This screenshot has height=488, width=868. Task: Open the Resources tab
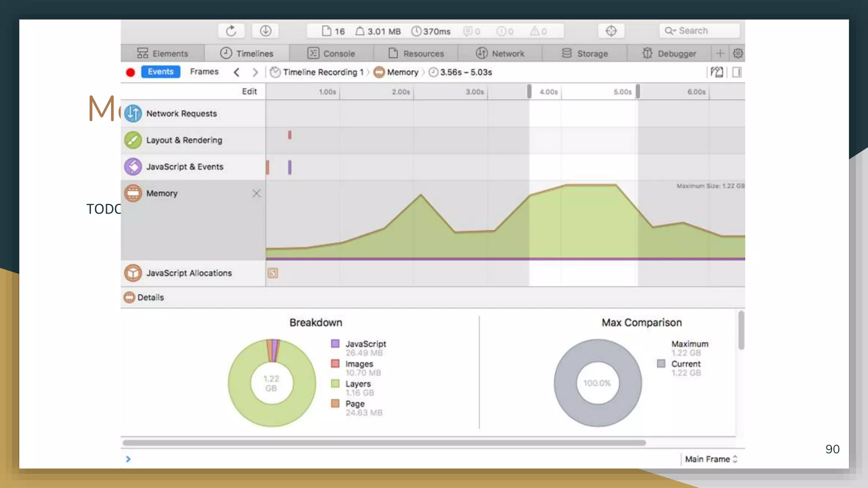pos(416,53)
